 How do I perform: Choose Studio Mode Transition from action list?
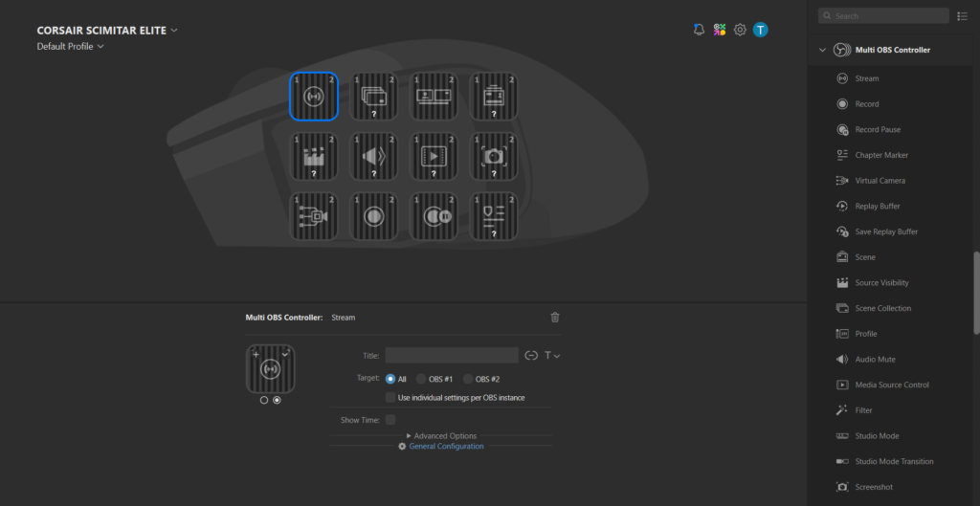894,462
